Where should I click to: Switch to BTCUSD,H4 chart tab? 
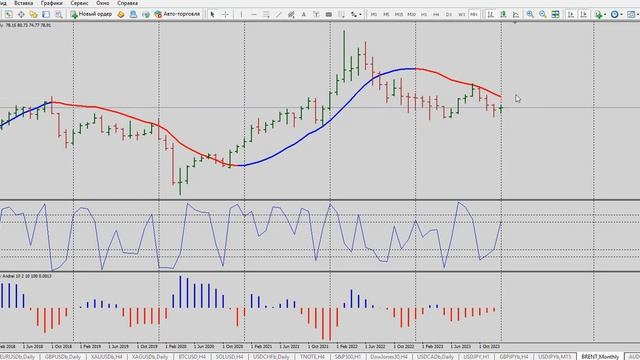192,357
